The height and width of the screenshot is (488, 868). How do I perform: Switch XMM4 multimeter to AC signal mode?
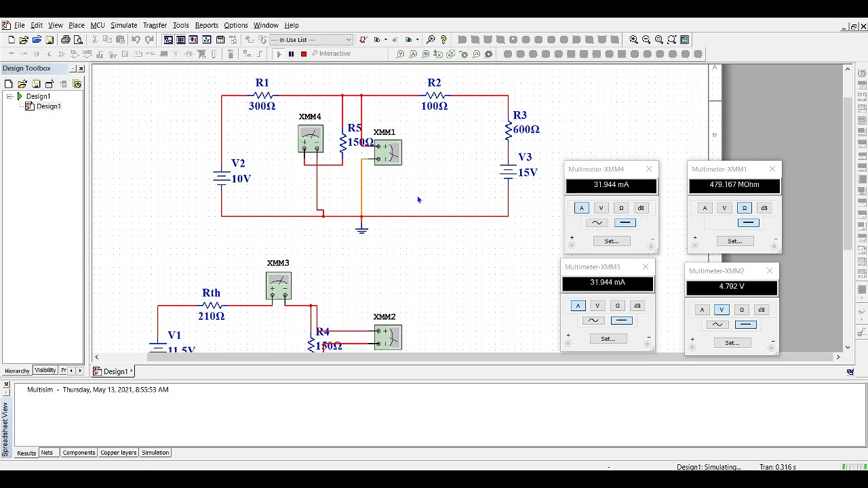597,223
